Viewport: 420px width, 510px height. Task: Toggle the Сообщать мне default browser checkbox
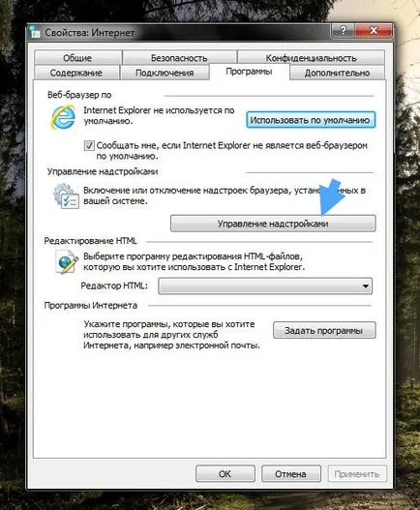[x=89, y=145]
